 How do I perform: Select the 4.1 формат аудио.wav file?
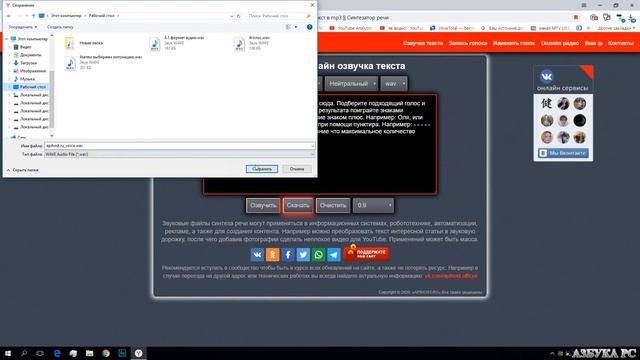pos(177,43)
